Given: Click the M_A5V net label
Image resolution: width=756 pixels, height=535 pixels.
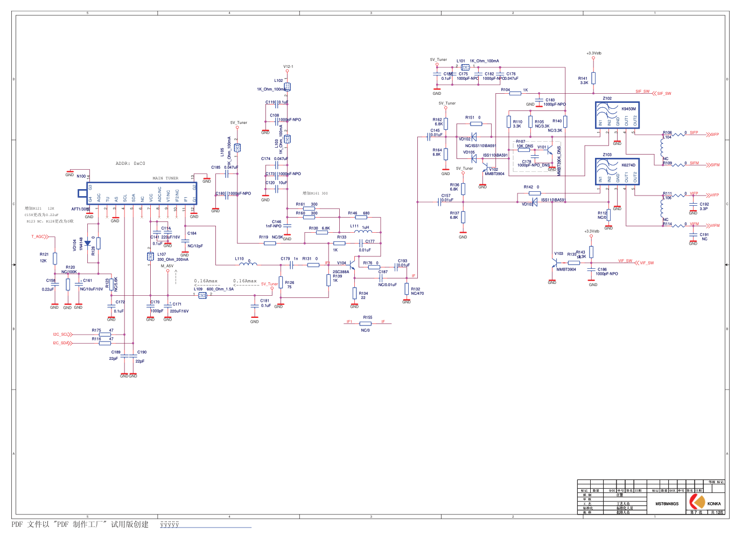Looking at the screenshot, I should click(167, 266).
